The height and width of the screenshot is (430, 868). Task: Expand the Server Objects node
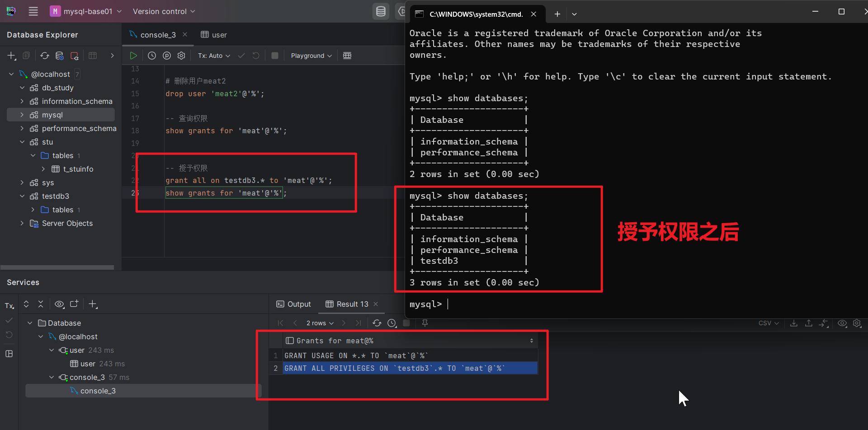pos(22,223)
